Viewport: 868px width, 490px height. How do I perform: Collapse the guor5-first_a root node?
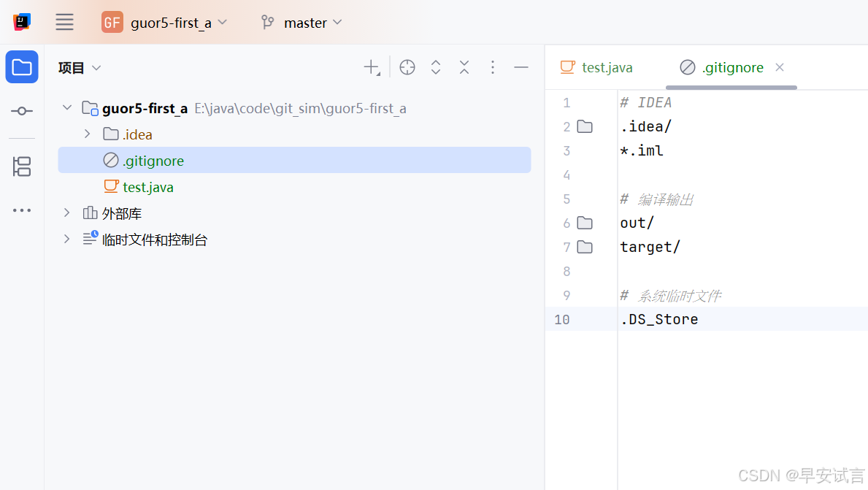(x=67, y=107)
